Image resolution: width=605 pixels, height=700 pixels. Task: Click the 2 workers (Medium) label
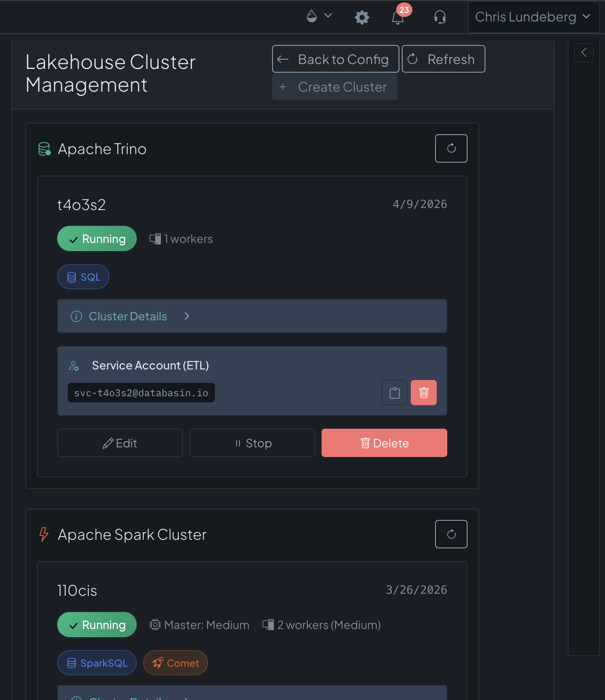(x=322, y=625)
